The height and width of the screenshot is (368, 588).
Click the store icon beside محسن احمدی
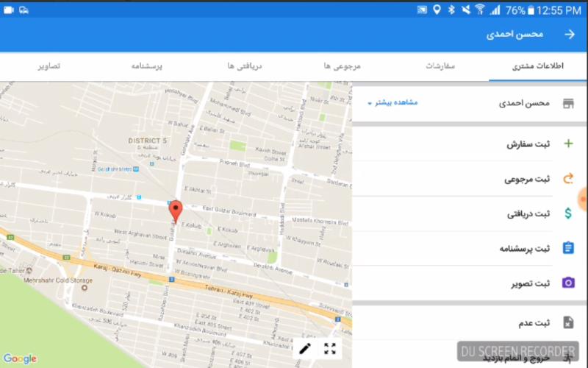click(x=567, y=103)
